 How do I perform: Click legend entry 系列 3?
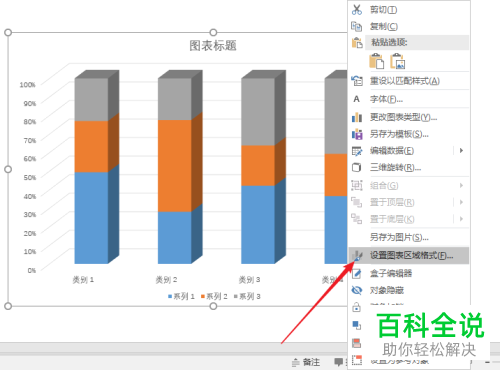(247, 296)
